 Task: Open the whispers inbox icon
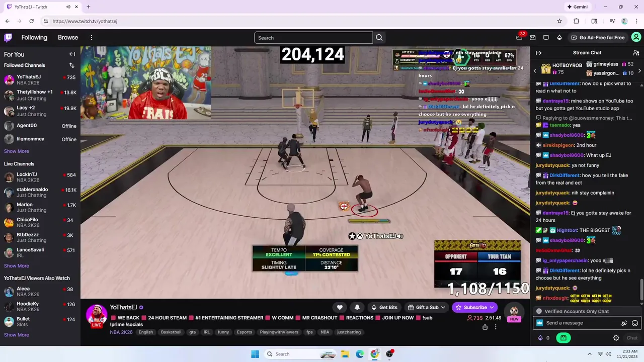(x=532, y=38)
